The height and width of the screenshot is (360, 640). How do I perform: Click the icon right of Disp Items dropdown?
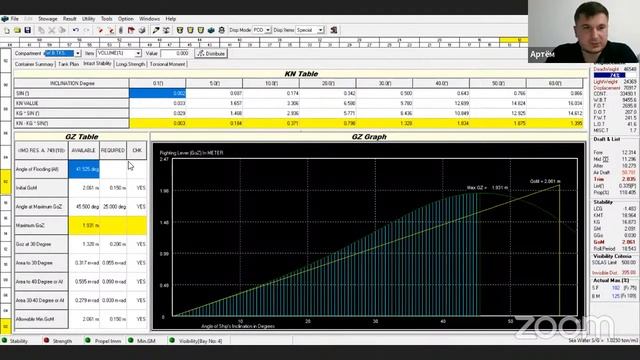coord(334,30)
